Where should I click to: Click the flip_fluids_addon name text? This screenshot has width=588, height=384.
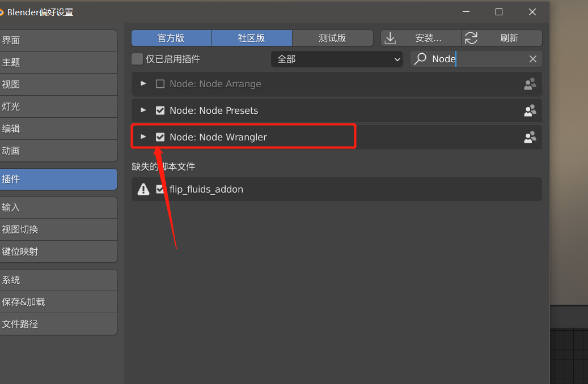206,189
